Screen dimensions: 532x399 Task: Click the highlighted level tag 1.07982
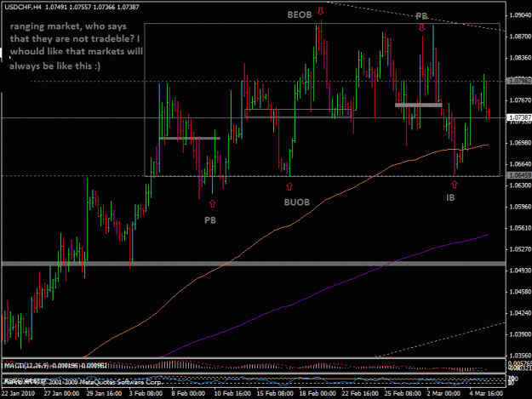click(518, 81)
